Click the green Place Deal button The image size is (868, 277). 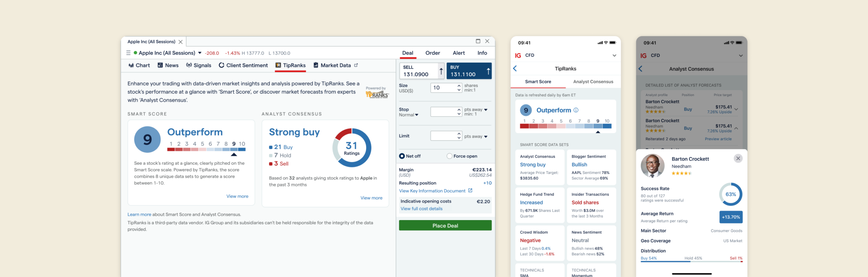pos(445,226)
